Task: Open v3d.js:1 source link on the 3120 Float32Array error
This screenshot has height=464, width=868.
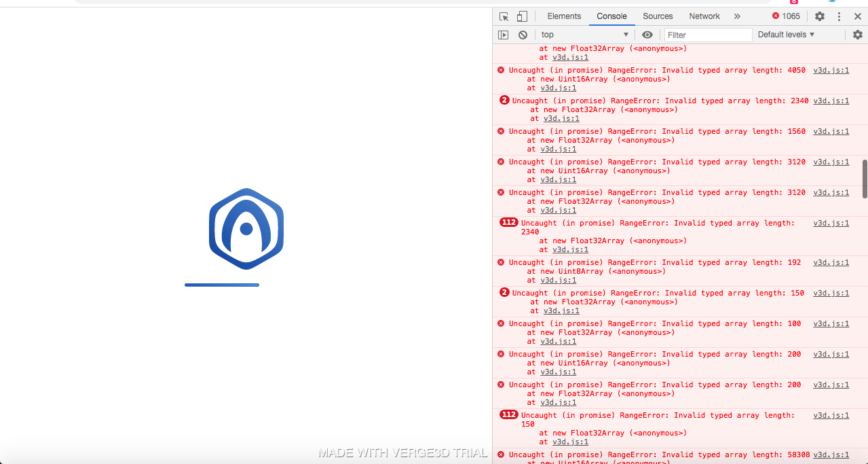Action: [831, 193]
